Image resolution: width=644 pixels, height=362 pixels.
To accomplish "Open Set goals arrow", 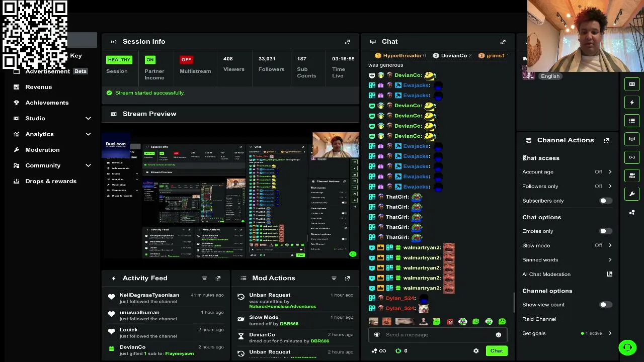I will [610, 333].
